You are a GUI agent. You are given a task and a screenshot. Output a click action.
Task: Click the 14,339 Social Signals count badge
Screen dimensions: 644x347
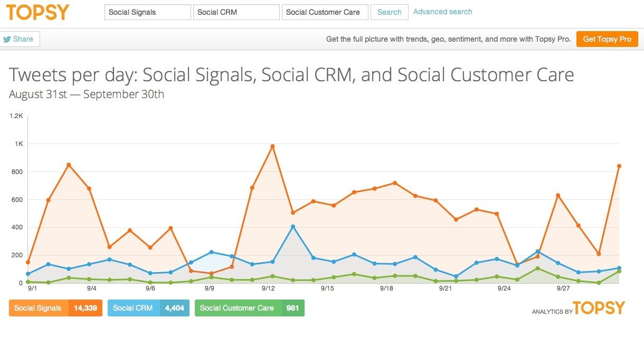click(x=86, y=308)
